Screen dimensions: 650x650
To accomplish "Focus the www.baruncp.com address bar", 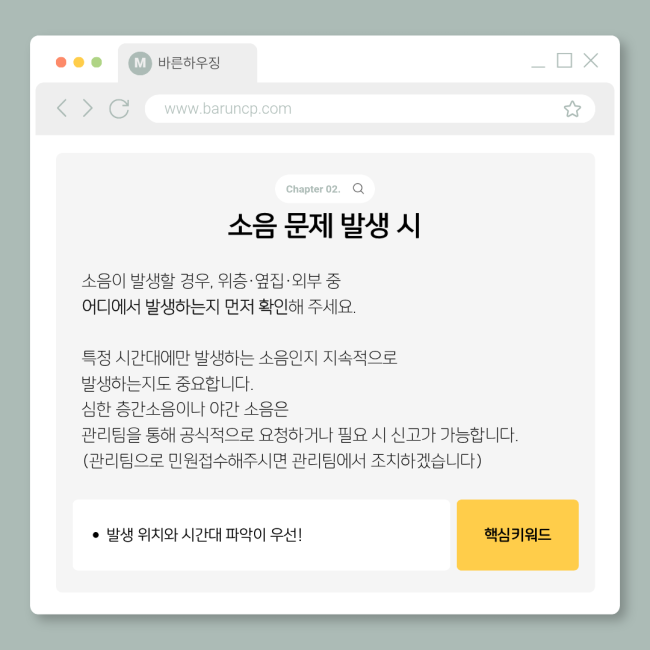I will (370, 109).
